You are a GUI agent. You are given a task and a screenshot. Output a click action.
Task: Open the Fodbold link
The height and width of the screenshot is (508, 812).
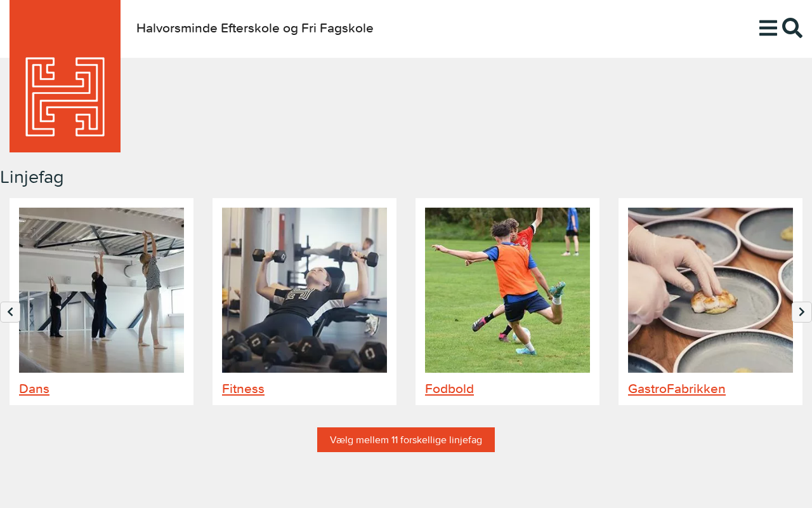pyautogui.click(x=449, y=389)
